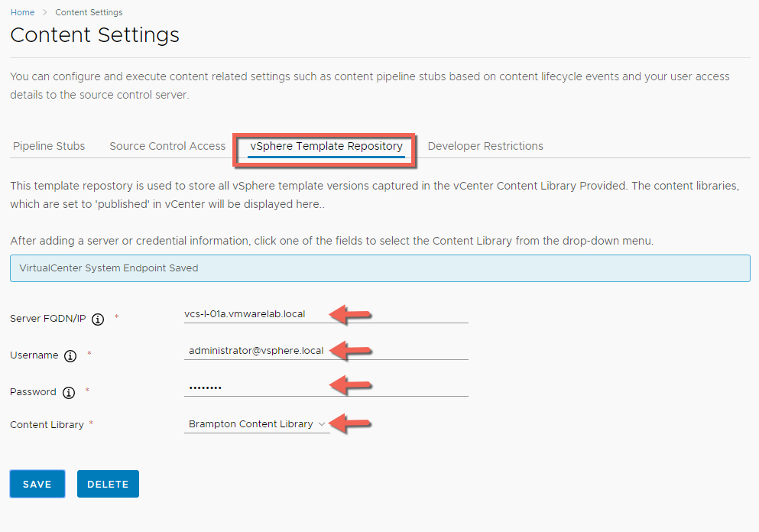Click the Password info icon
Viewport: 759px width, 532px height.
(69, 393)
